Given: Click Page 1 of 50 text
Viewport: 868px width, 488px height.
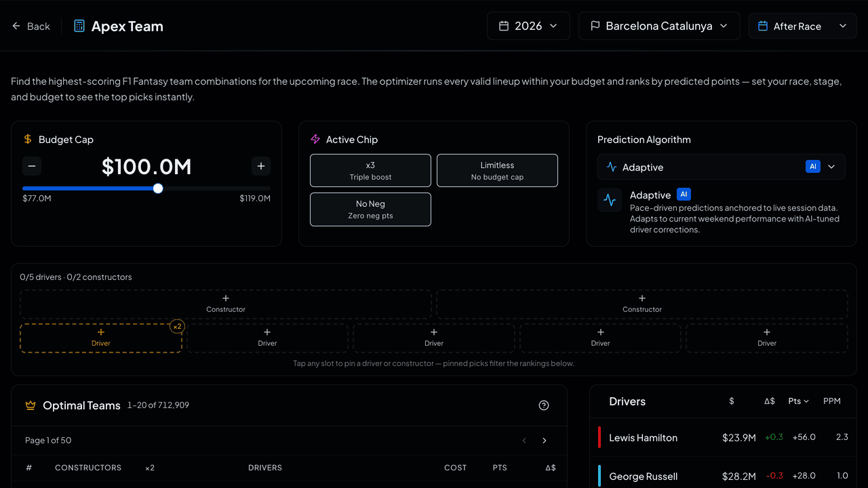Looking at the screenshot, I should (48, 441).
